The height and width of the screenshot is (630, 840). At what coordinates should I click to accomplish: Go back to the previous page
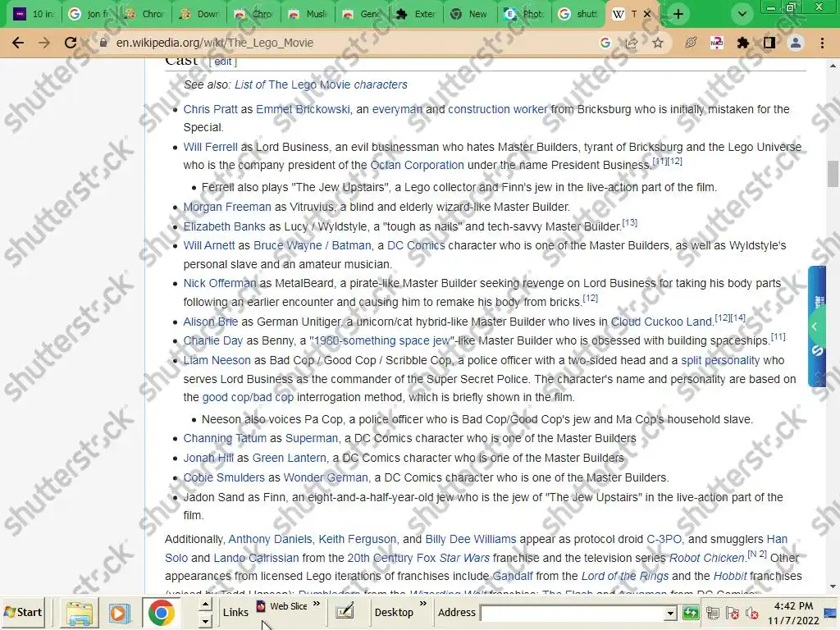[18, 43]
